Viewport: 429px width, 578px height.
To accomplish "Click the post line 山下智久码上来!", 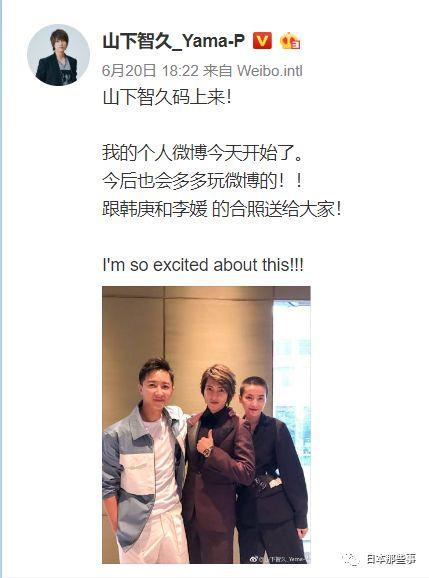I will pos(167,99).
